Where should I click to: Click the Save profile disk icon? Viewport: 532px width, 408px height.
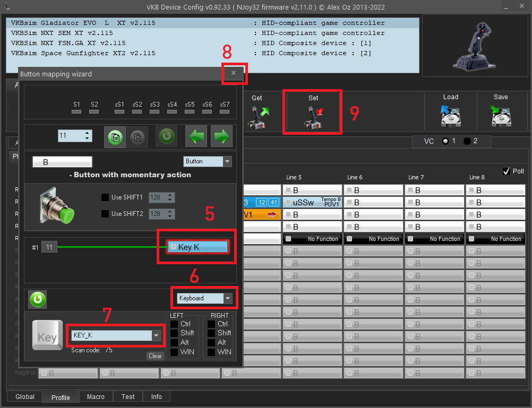tap(501, 116)
